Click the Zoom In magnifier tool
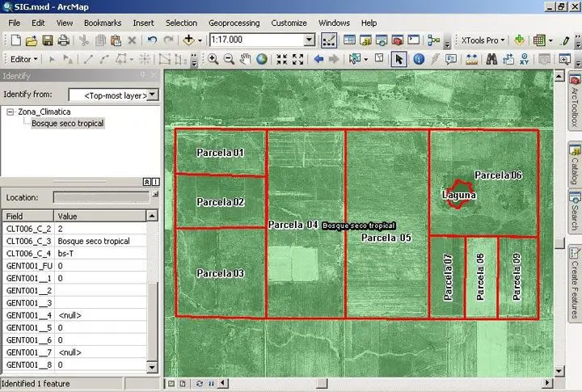Image resolution: width=582 pixels, height=392 pixels. click(x=213, y=59)
